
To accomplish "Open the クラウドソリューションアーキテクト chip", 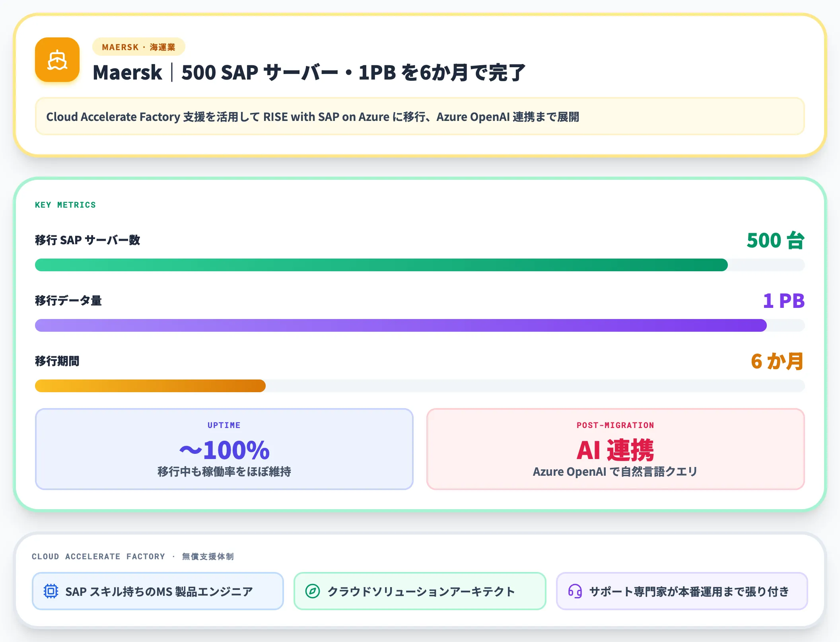I will [420, 591].
